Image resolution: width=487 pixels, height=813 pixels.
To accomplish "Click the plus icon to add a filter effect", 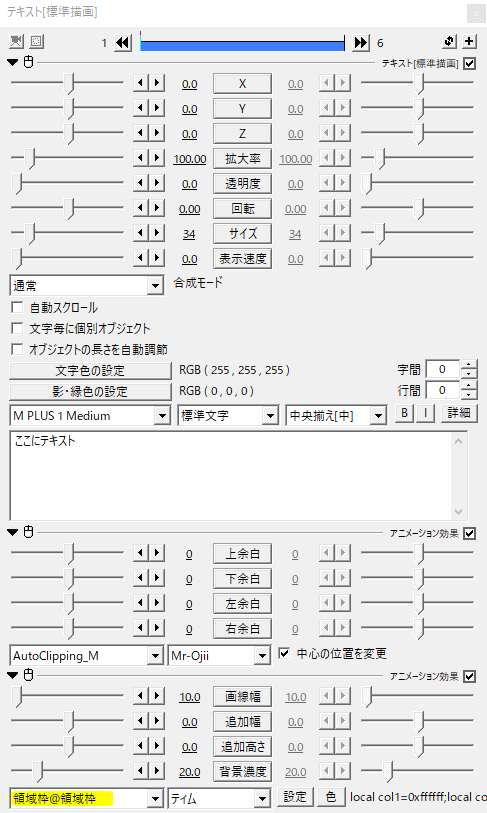I will pos(469,41).
